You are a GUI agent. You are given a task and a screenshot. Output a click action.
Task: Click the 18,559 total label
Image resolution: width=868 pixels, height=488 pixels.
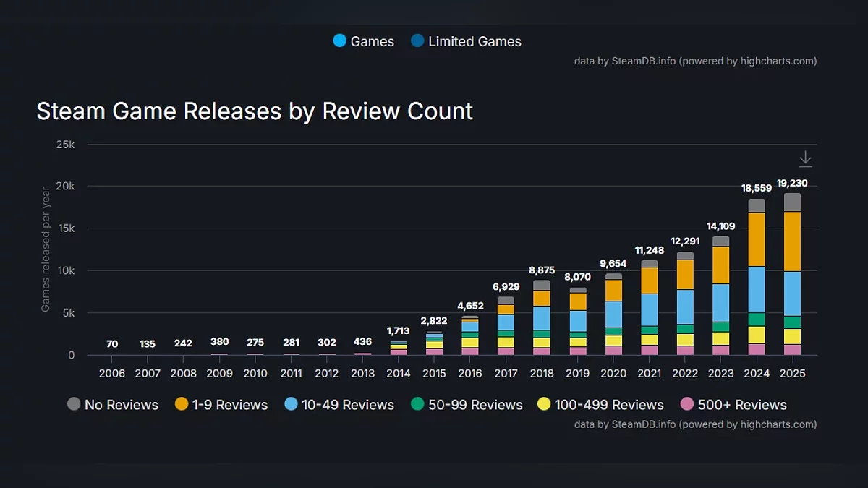pyautogui.click(x=757, y=188)
